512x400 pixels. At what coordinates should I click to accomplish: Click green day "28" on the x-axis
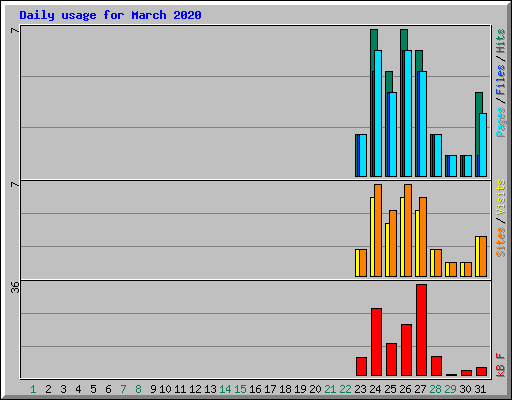click(x=435, y=389)
